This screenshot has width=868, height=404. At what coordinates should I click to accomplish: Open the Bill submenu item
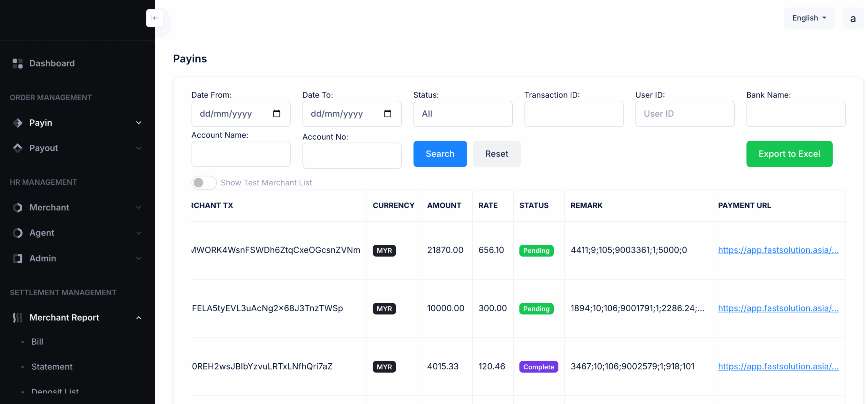tap(37, 342)
